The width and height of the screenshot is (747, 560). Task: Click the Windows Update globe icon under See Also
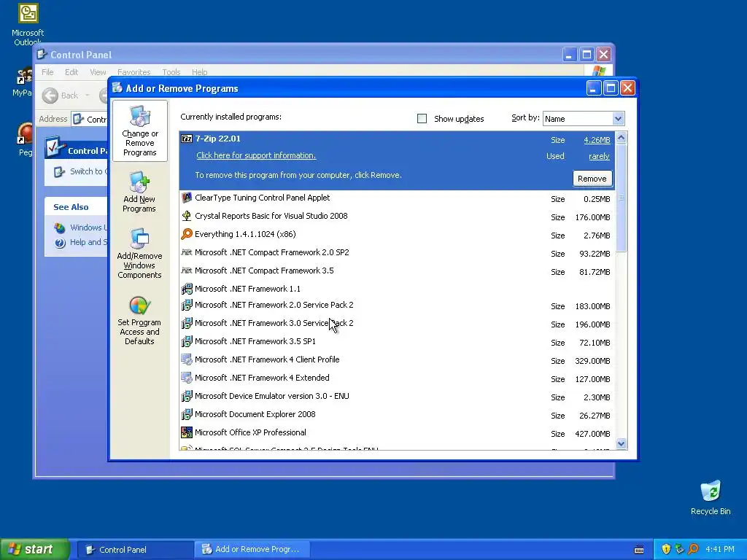[x=60, y=227]
